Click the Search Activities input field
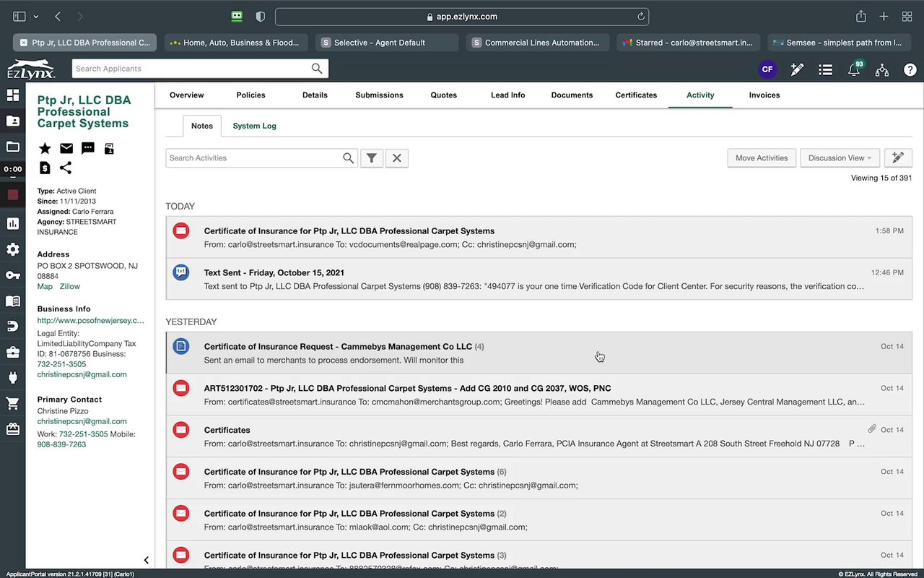The height and width of the screenshot is (578, 924). [253, 158]
